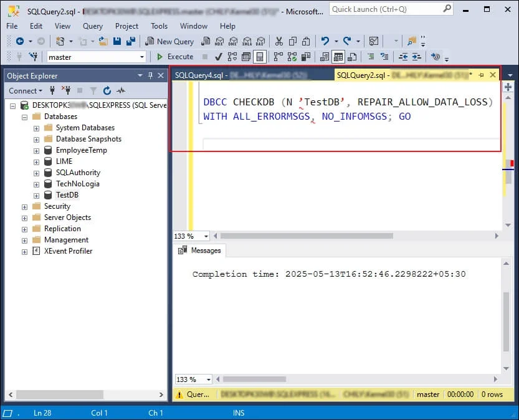Click the New Project icon
Viewport: 519px width, 420px height.
pyautogui.click(x=60, y=41)
